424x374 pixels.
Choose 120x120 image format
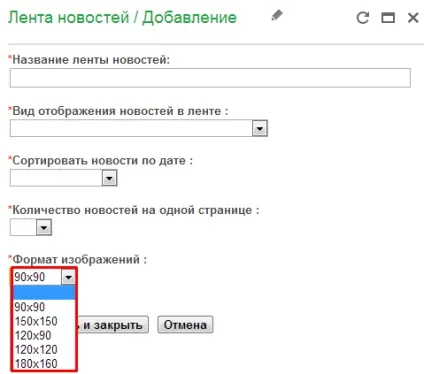point(44,350)
